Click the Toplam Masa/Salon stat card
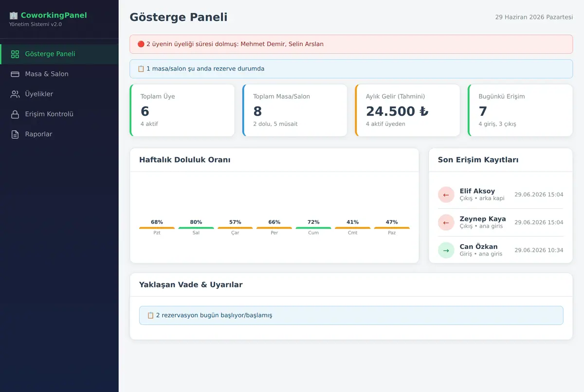 (x=295, y=110)
